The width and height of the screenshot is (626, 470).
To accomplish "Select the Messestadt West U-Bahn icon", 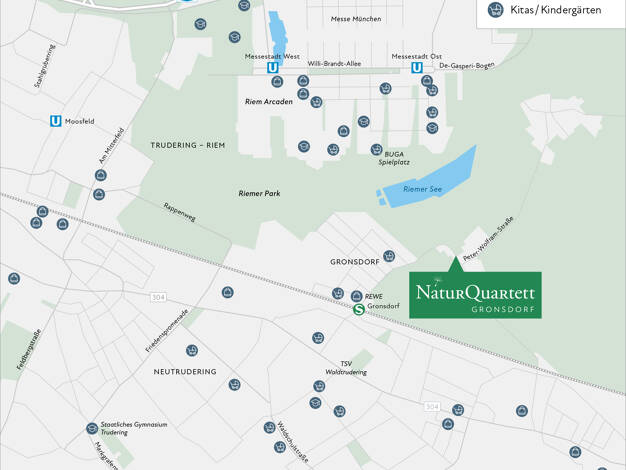I will (x=273, y=68).
